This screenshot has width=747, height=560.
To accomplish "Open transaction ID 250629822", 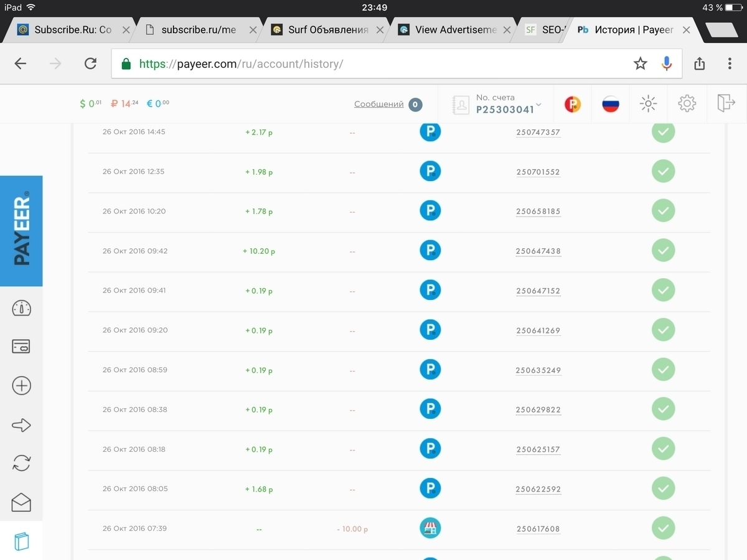I will [x=538, y=410].
